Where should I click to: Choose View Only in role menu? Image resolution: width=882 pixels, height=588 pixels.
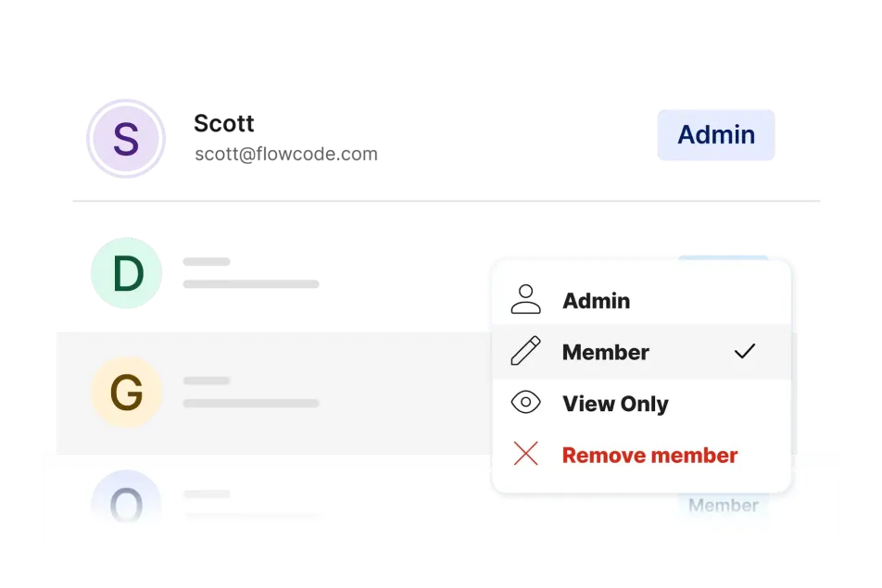pyautogui.click(x=615, y=404)
